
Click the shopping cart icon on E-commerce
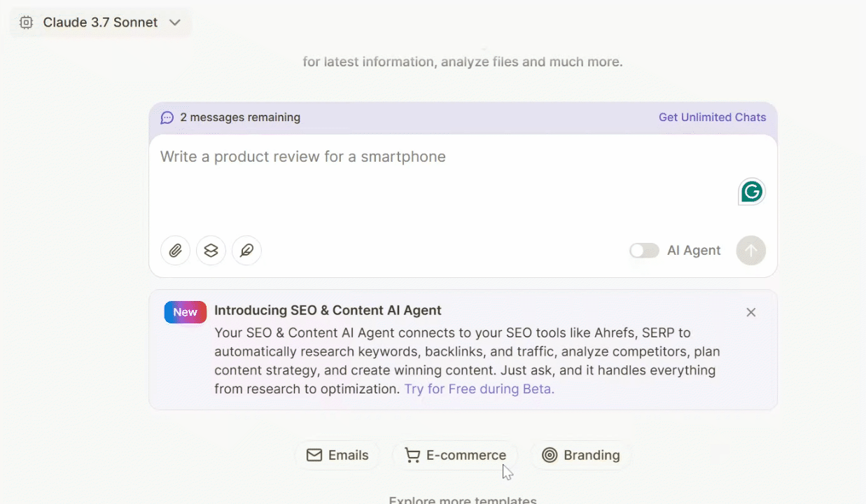coord(412,455)
